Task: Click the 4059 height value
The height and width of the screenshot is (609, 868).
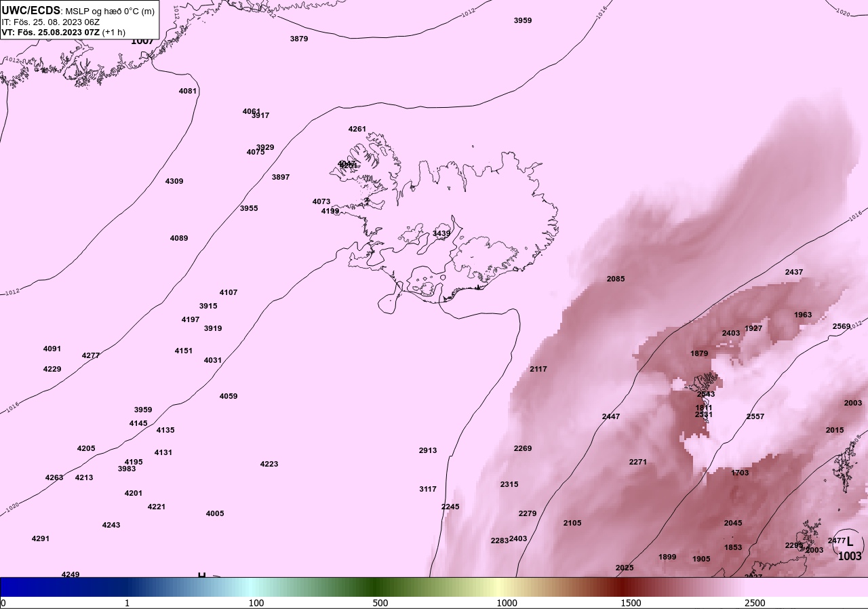Action: (229, 396)
